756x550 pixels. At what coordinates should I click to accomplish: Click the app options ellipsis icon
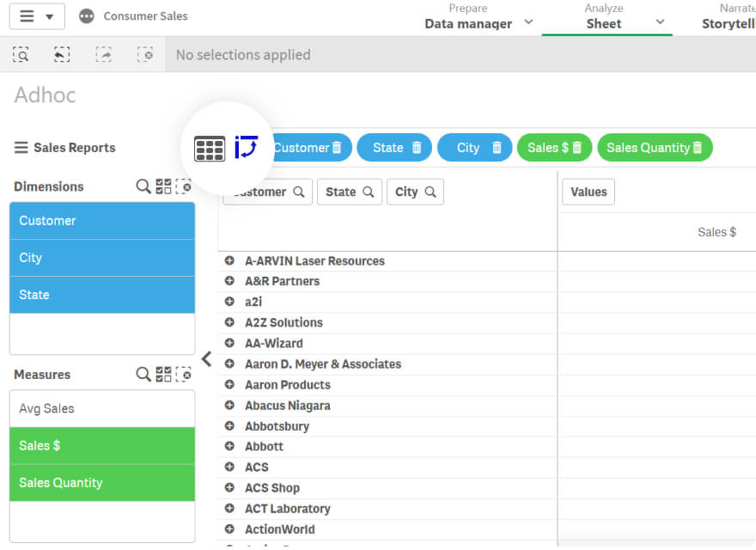87,16
